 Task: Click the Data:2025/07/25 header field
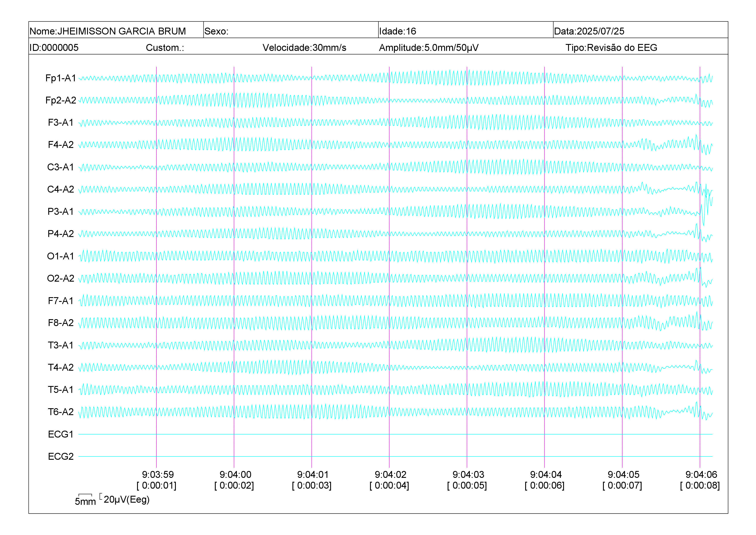click(x=640, y=30)
